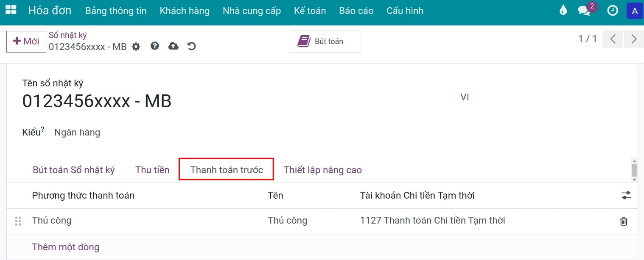Viewport: 644px width, 260px height.
Task: Delete the Thủ công line with trash icon
Action: [624, 221]
